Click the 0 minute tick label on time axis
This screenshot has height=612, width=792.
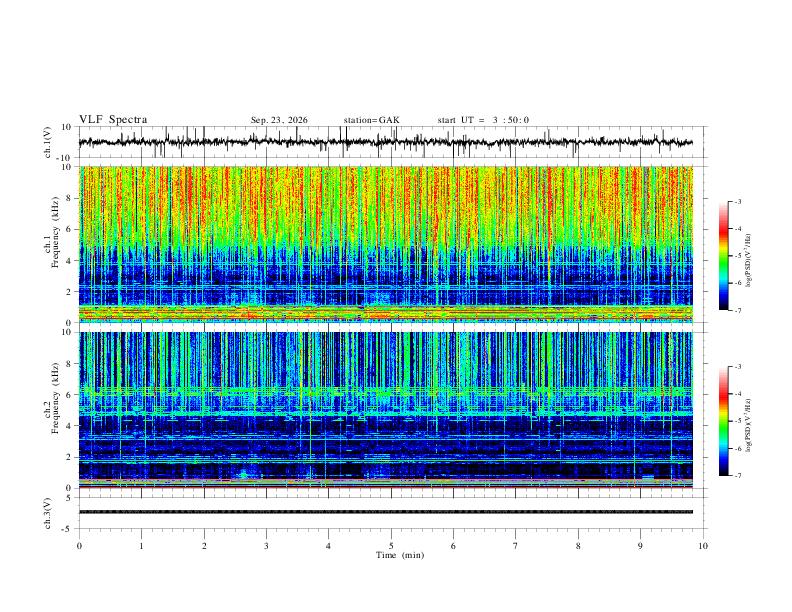click(x=79, y=546)
